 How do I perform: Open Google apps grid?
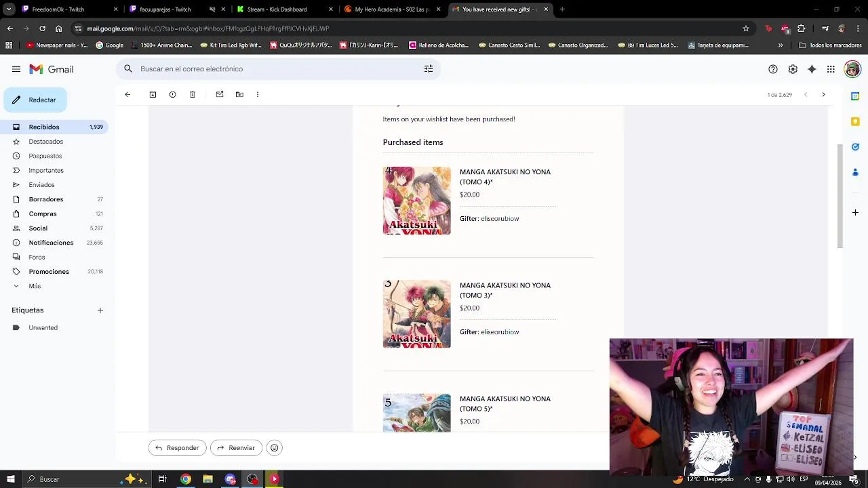point(831,69)
